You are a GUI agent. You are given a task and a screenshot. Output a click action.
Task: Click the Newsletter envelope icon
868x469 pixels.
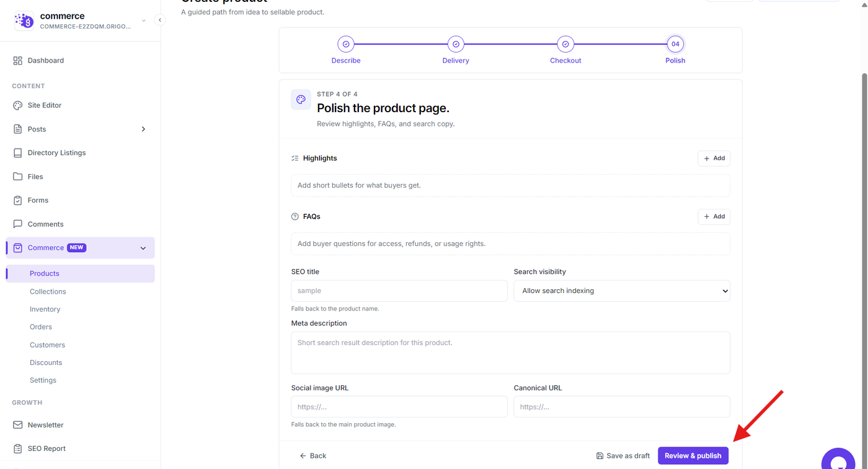point(17,425)
